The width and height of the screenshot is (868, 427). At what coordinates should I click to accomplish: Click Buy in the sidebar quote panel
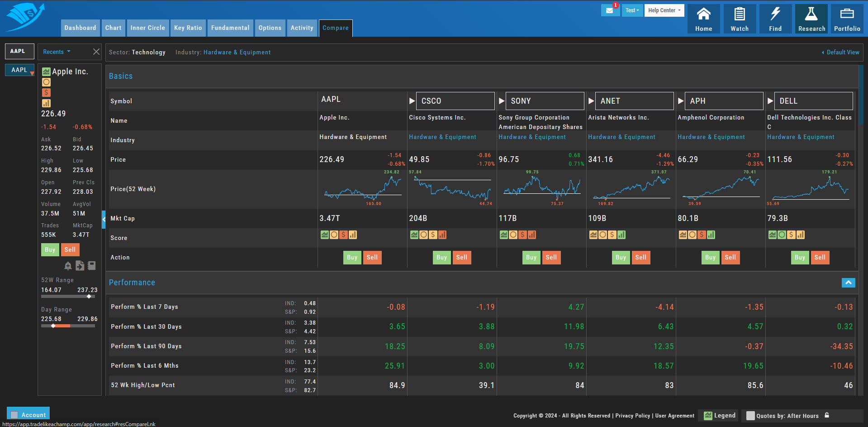[50, 249]
